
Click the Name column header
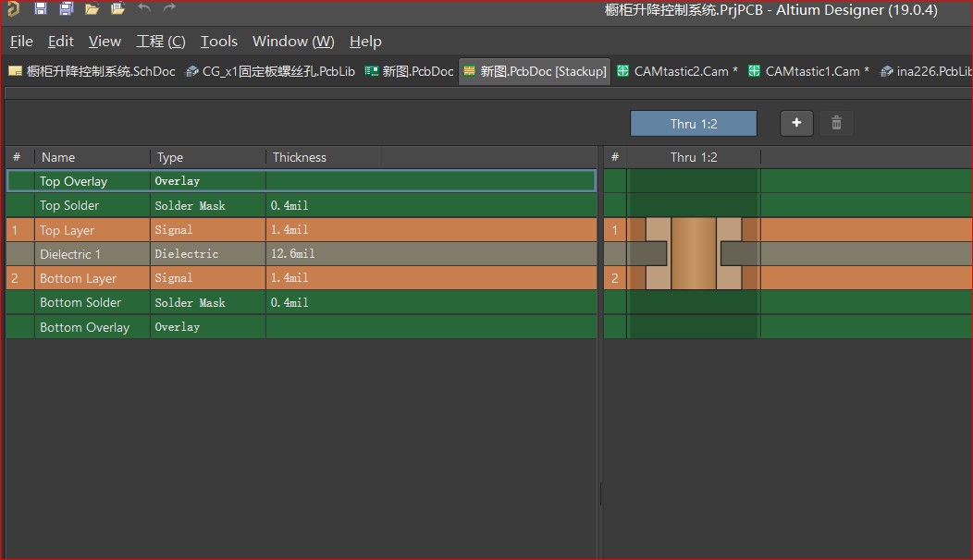coord(92,157)
